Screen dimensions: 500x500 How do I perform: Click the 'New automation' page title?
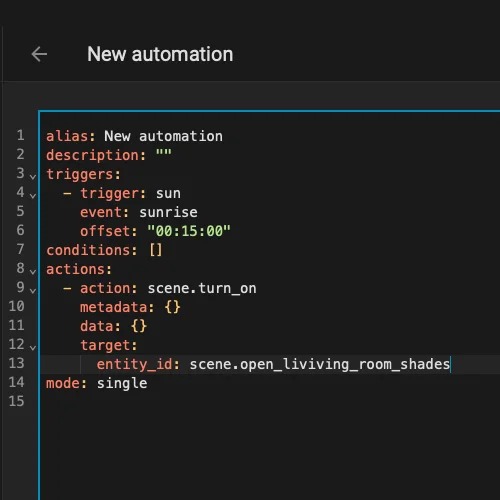[x=160, y=54]
